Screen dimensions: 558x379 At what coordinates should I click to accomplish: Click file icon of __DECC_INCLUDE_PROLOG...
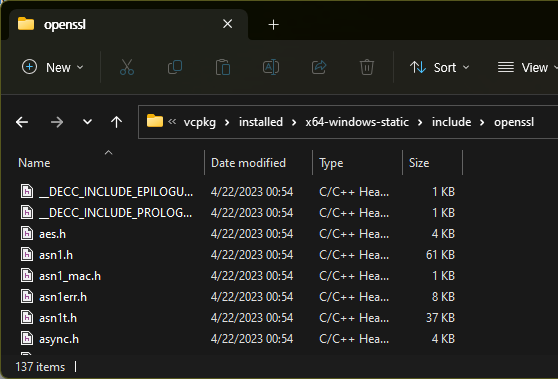27,212
